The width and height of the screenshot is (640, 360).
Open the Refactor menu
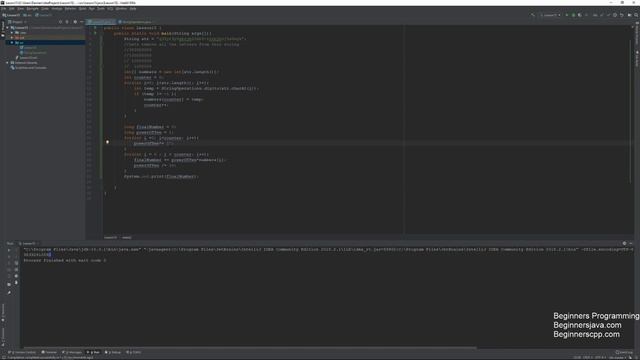pyautogui.click(x=70, y=9)
